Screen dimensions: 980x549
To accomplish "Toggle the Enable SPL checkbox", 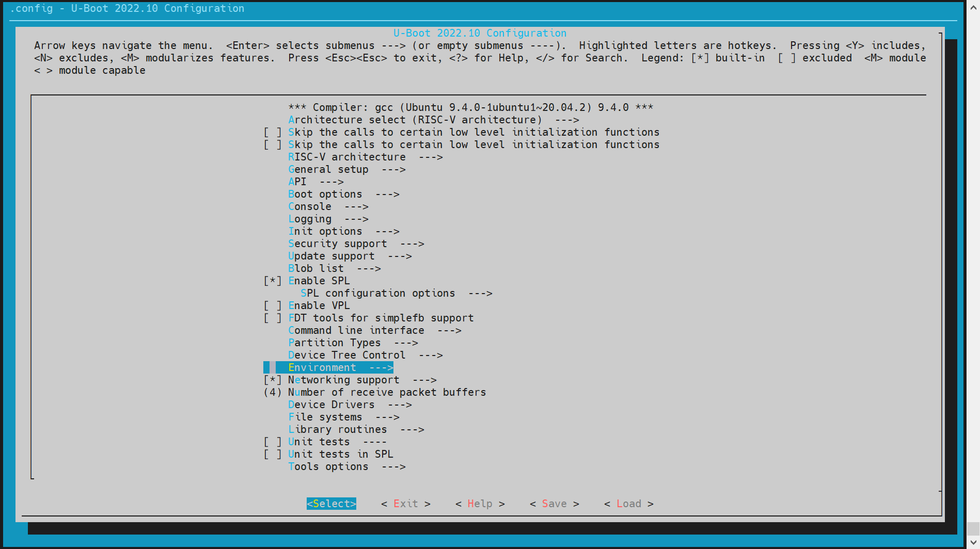I will 273,281.
